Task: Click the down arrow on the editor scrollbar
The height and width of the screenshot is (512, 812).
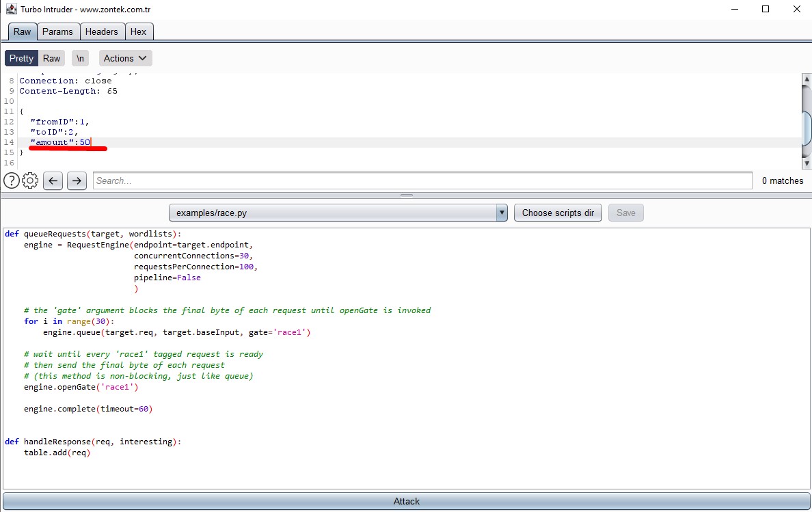Action: pos(807,163)
